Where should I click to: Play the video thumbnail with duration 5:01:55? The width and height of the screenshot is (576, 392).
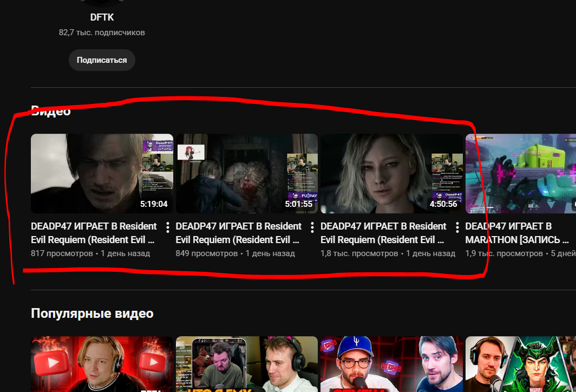pos(247,173)
